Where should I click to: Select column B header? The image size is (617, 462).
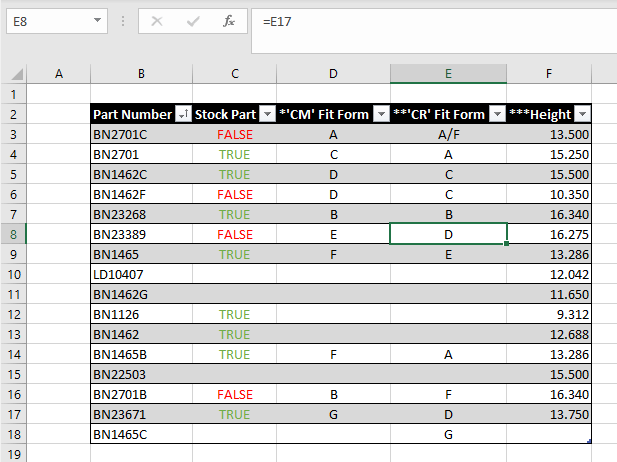[x=141, y=74]
